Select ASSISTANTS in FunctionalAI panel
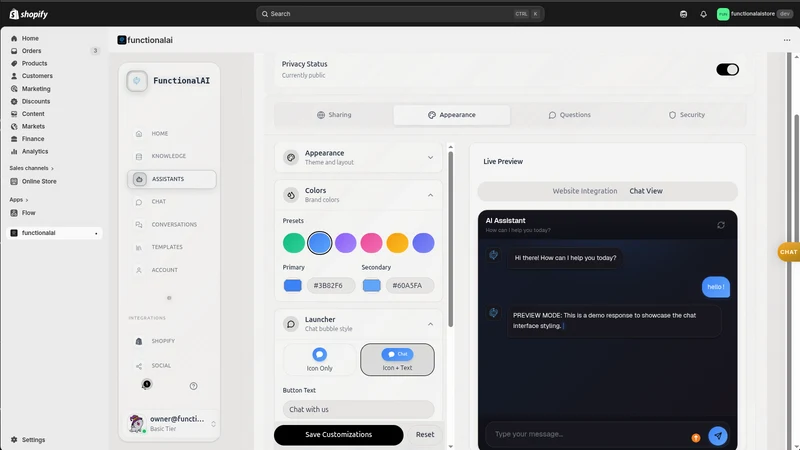800x450 pixels. click(x=171, y=179)
